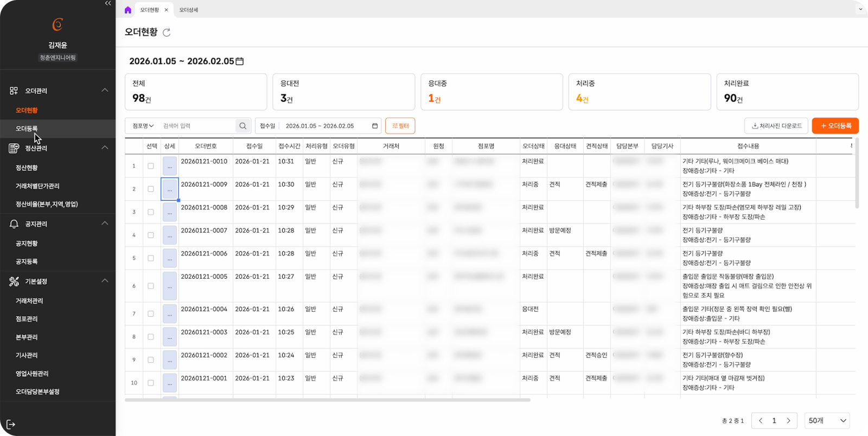
Task: Click the home icon in the tab bar
Action: [128, 10]
